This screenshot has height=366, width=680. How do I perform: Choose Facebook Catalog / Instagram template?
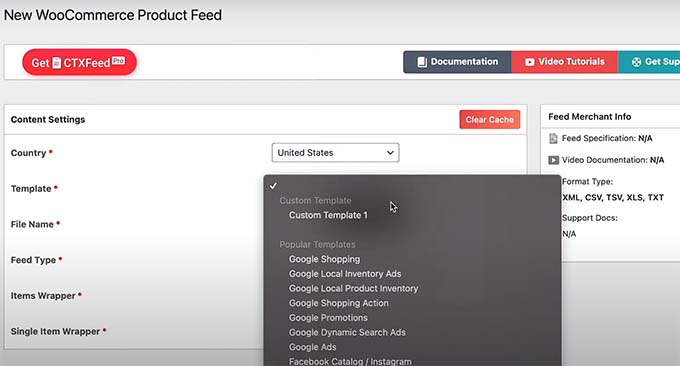[x=350, y=361]
